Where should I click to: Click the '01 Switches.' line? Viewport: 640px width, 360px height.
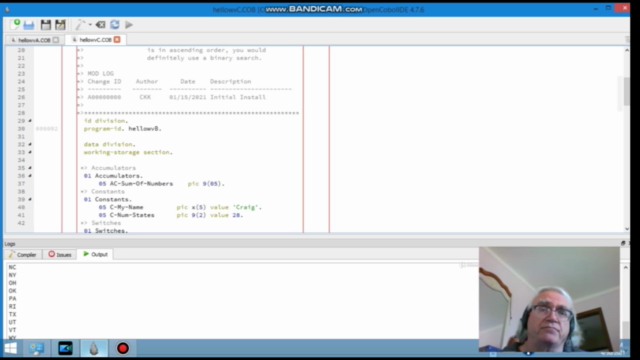pos(106,231)
